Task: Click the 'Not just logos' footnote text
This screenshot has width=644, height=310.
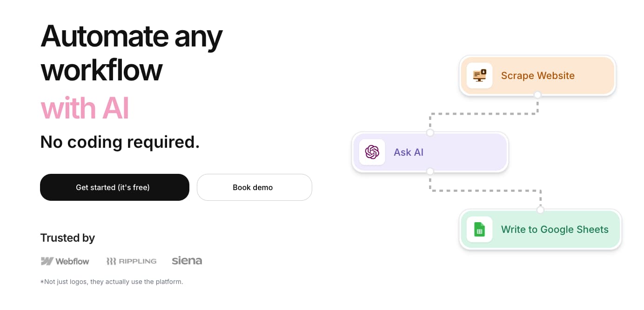Action: 112,282
